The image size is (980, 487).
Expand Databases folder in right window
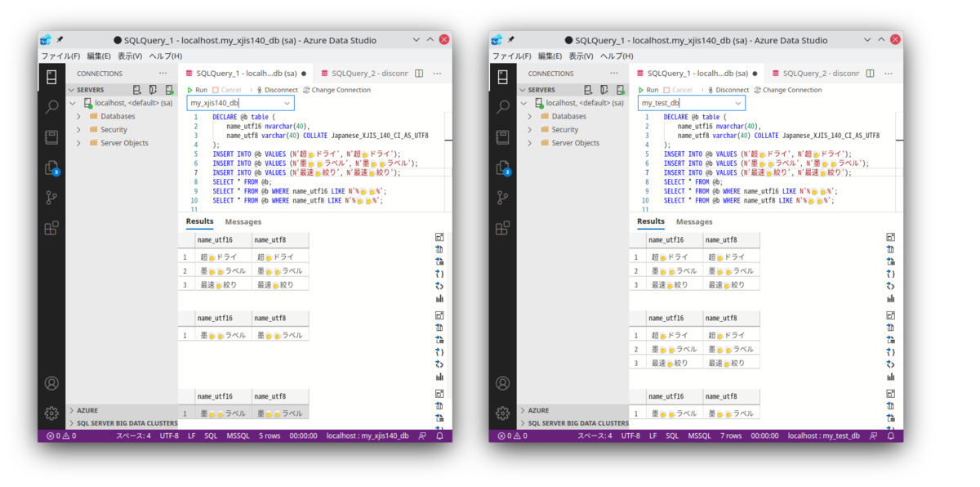pyautogui.click(x=530, y=116)
